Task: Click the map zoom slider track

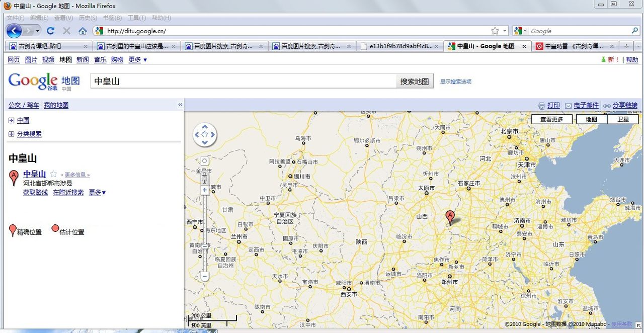Action: click(x=205, y=231)
